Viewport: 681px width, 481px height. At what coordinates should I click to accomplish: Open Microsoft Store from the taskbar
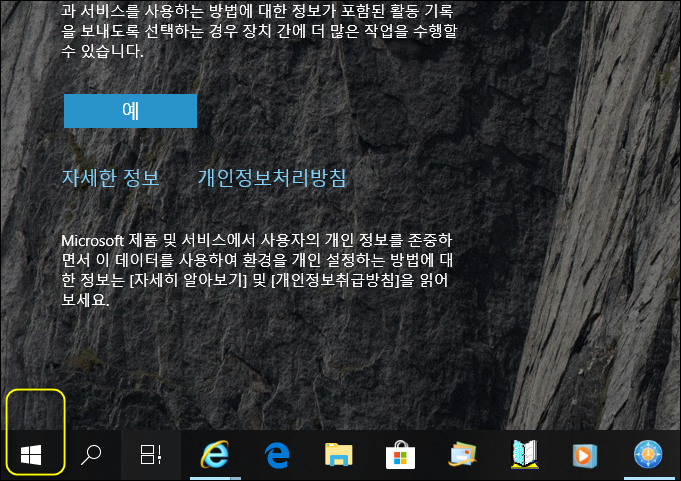click(x=400, y=455)
